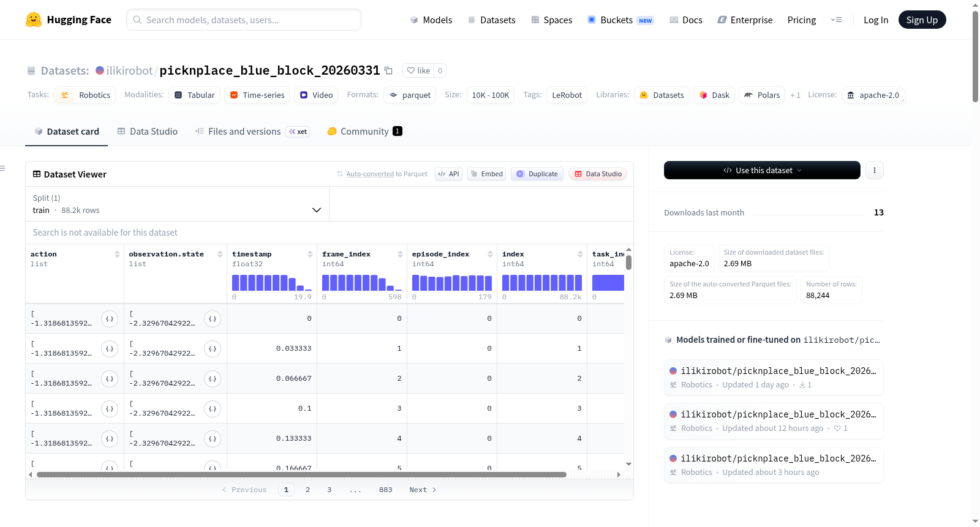Copy dataset name with the copy icon
The height and width of the screenshot is (527, 980).
(x=388, y=70)
